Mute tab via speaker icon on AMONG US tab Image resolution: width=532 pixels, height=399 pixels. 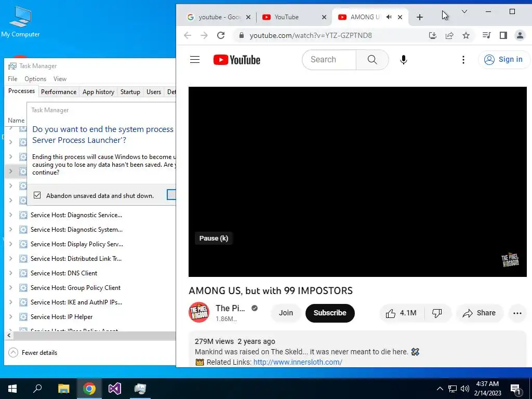click(389, 17)
